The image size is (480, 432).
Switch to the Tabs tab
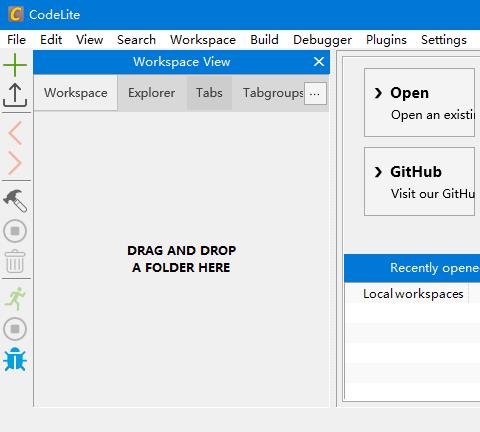(209, 93)
